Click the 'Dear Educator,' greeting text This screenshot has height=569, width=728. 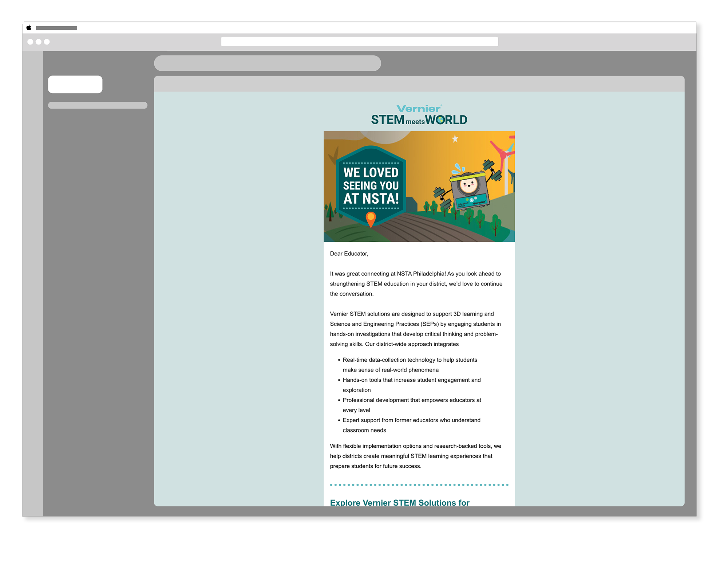point(349,254)
